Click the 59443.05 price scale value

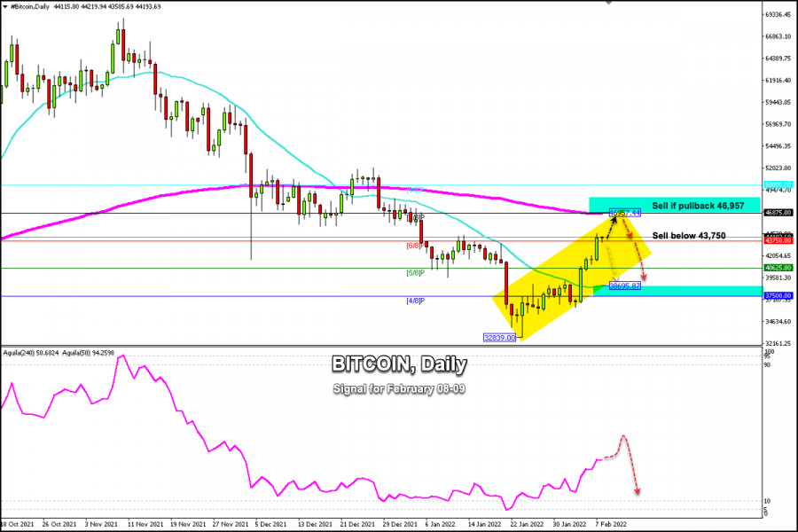click(778, 102)
